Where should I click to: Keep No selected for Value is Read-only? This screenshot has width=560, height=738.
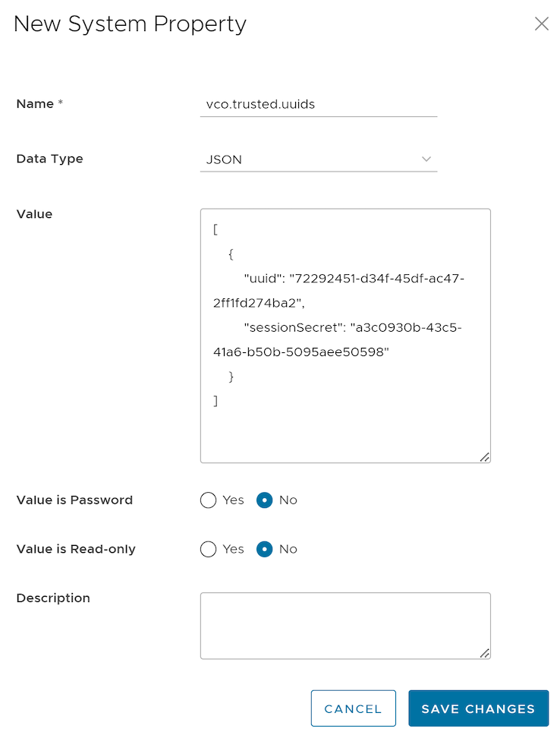(264, 549)
